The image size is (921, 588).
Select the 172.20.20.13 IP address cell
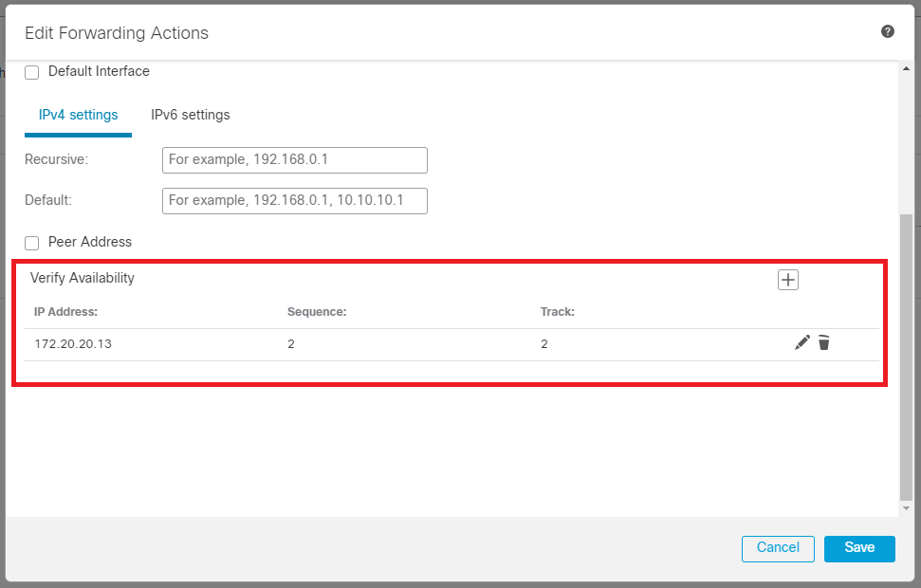(73, 344)
